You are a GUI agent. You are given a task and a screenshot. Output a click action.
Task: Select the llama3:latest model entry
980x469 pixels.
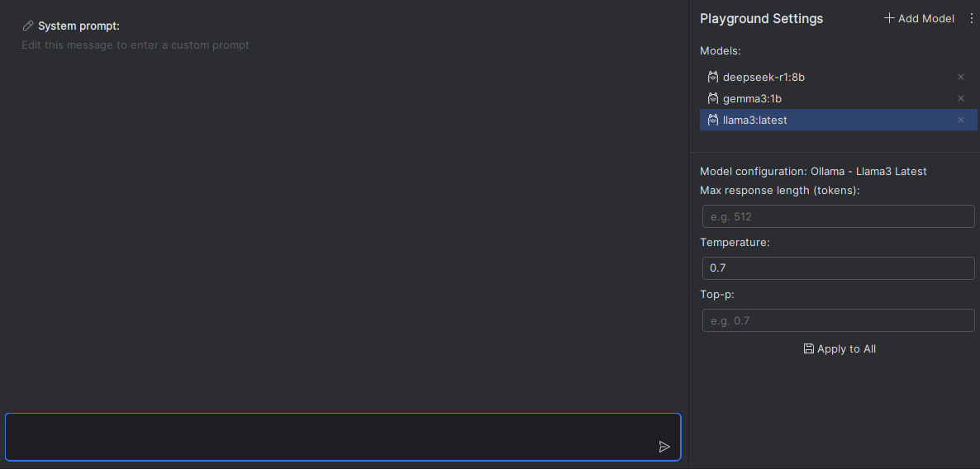point(754,120)
